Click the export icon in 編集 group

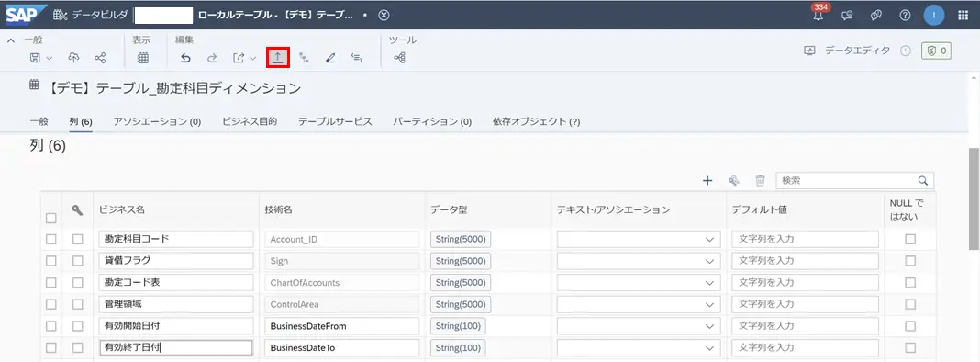[239, 58]
